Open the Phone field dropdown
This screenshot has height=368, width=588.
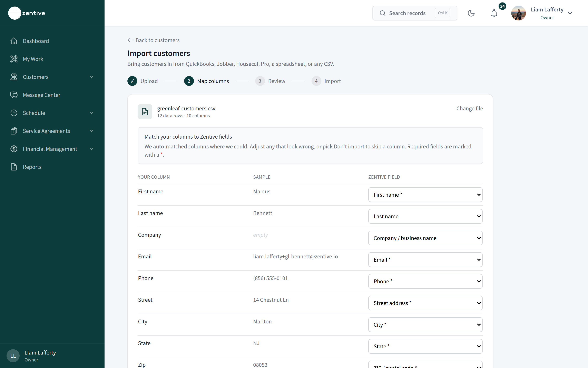425,281
